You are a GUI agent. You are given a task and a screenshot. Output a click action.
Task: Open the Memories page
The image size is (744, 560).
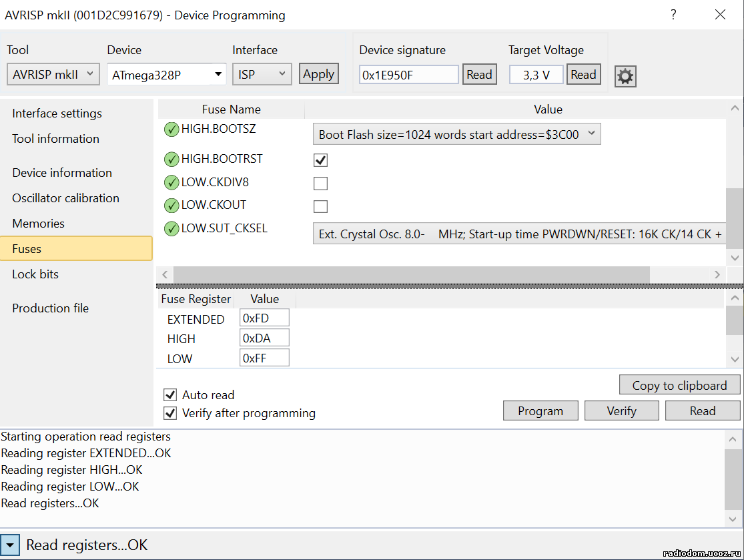(x=39, y=224)
